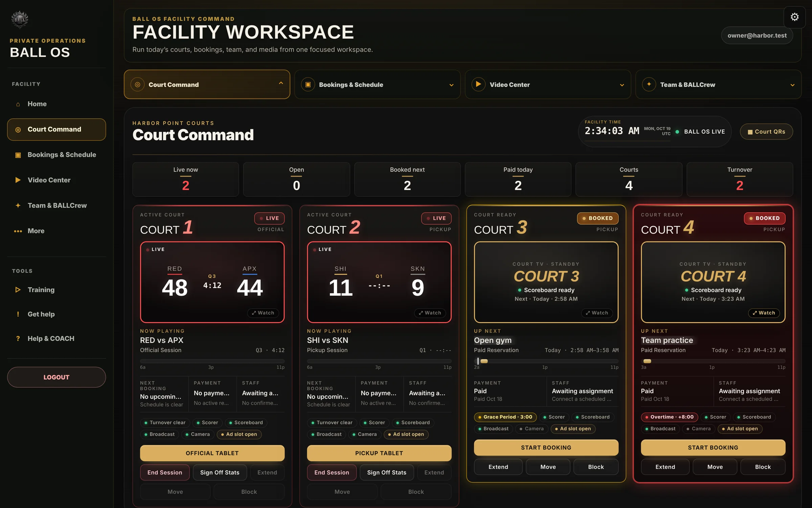Image resolution: width=812 pixels, height=508 pixels.
Task: Click the Help & COACH question icon
Action: click(x=18, y=339)
